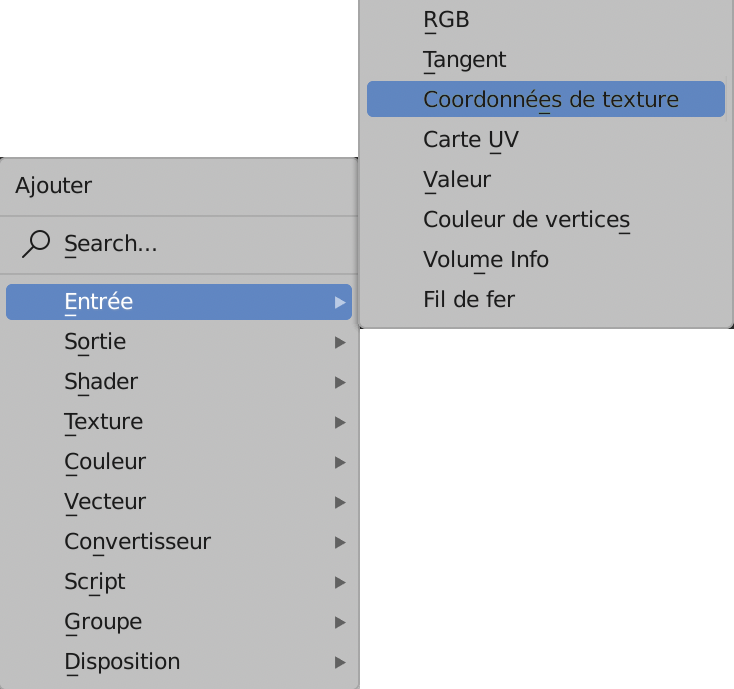
Task: Add a Tangent input node
Action: click(465, 60)
